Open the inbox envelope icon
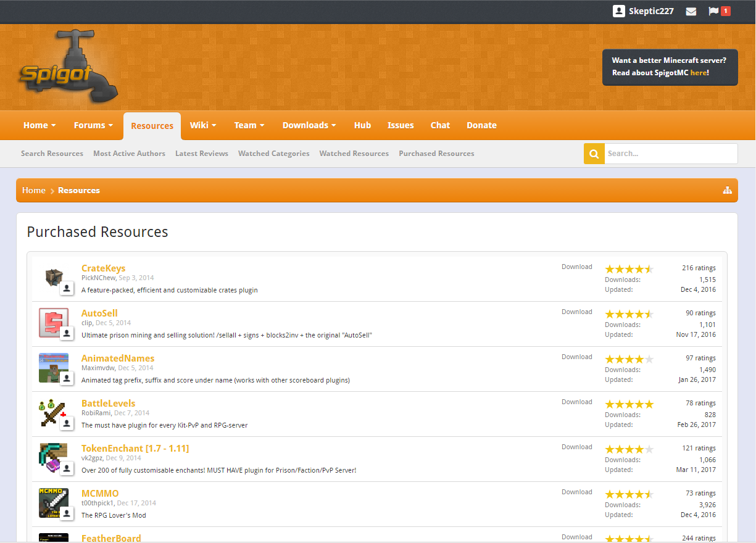 pyautogui.click(x=691, y=11)
